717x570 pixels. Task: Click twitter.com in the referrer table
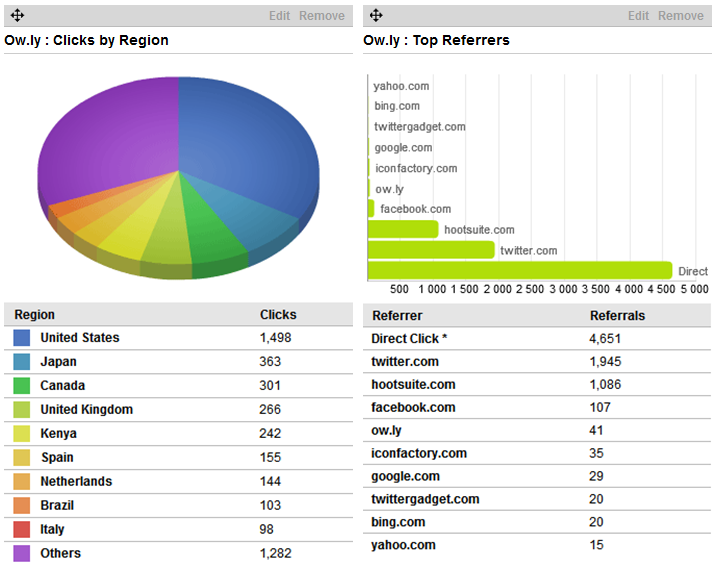pyautogui.click(x=405, y=362)
